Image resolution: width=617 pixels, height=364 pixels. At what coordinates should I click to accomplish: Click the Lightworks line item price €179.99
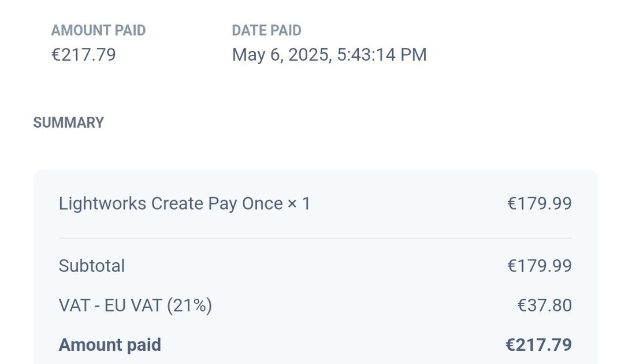tap(539, 204)
